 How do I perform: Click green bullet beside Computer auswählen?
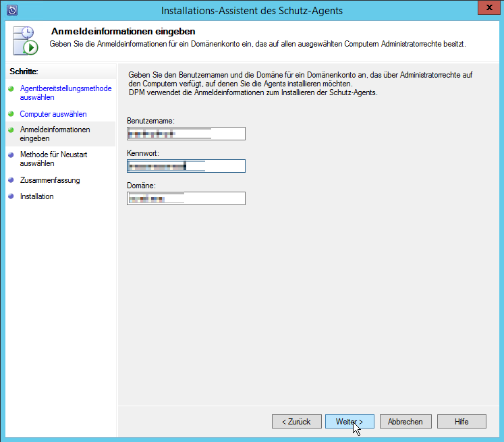tap(11, 114)
